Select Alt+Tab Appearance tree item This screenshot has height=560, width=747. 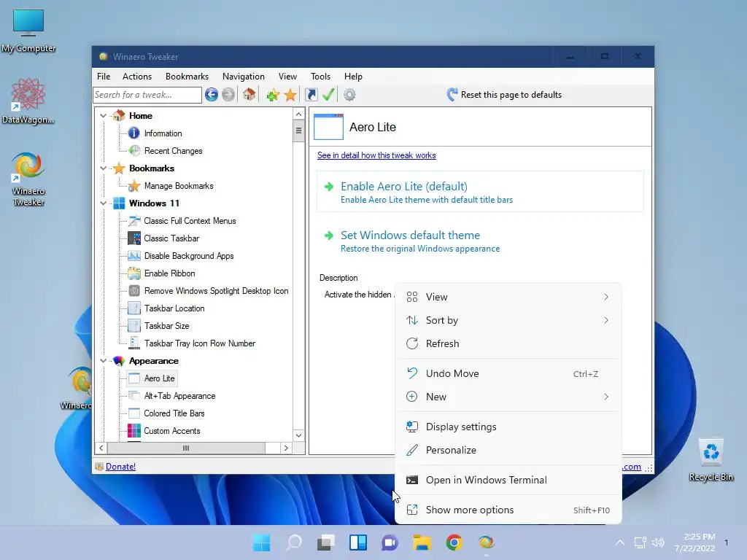click(179, 396)
